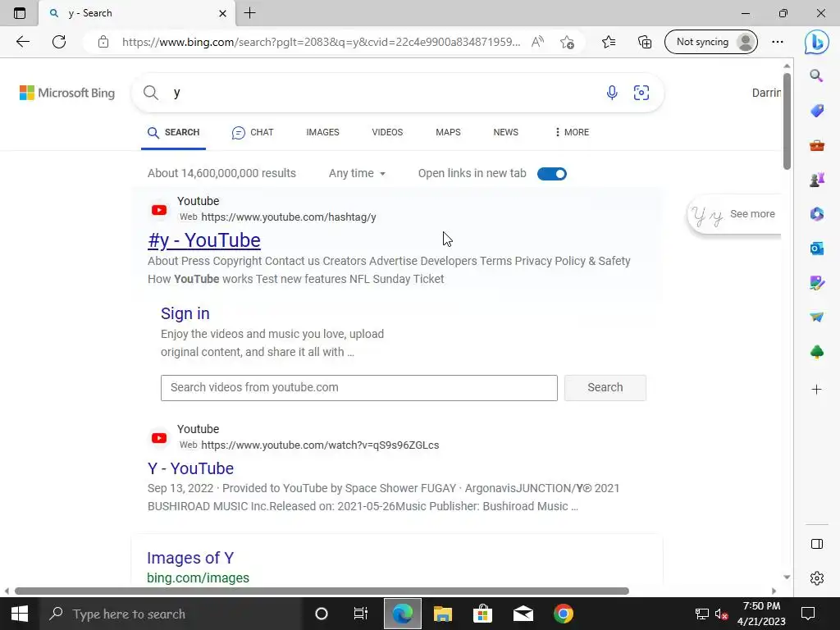Start voice search with the microphone
This screenshot has width=840, height=630.
[612, 93]
